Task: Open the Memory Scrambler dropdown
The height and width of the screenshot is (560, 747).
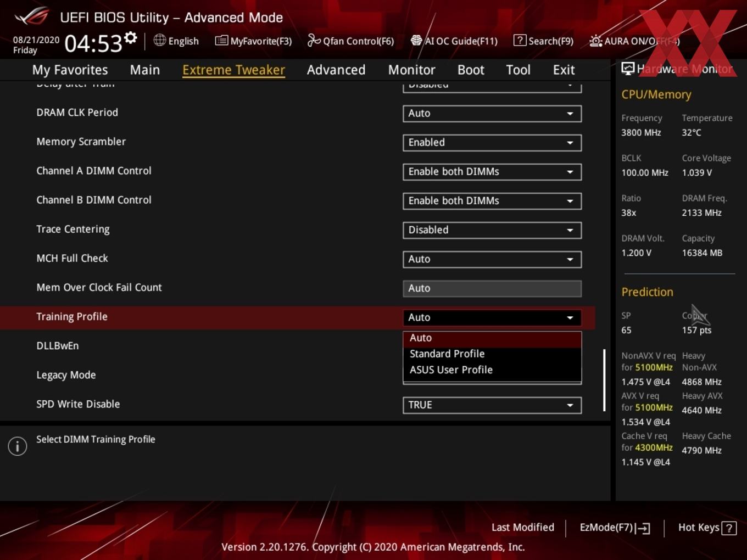Action: point(492,142)
